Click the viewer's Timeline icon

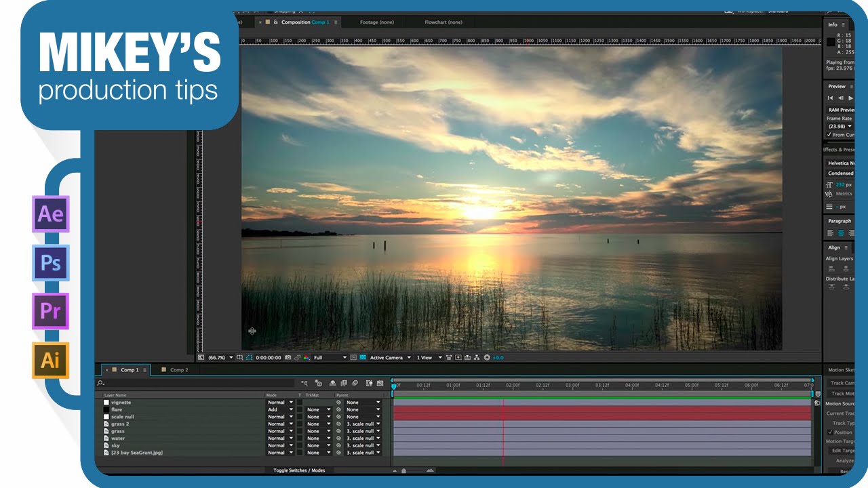click(x=468, y=357)
